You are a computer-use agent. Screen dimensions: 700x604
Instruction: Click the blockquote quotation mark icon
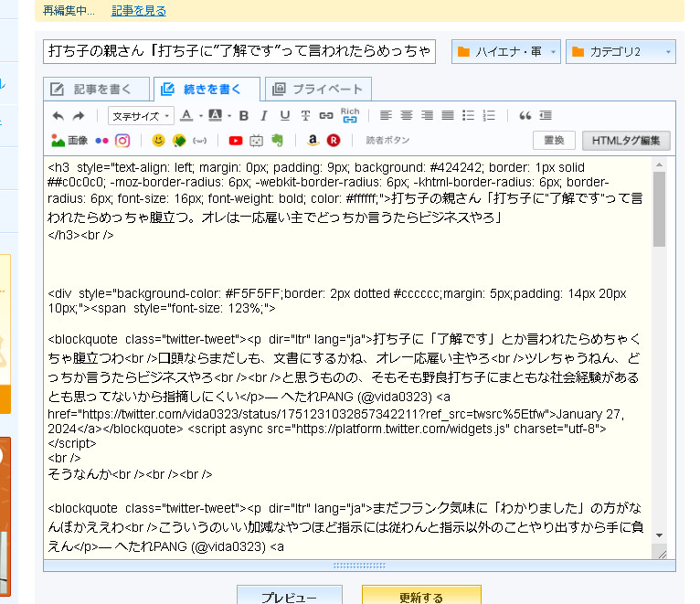coord(525,116)
